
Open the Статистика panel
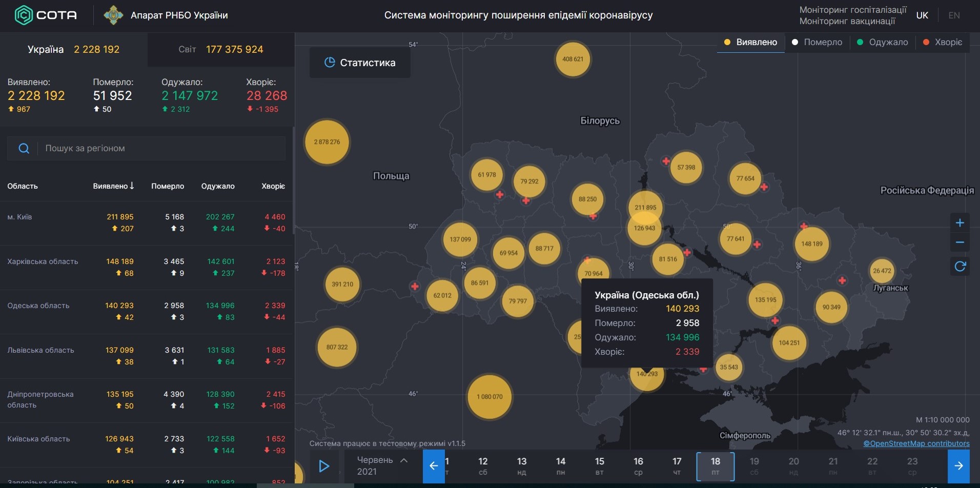point(360,63)
